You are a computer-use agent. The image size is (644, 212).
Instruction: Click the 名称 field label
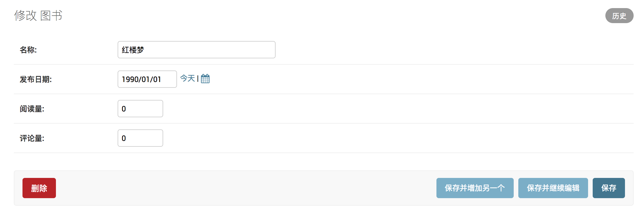coord(28,50)
